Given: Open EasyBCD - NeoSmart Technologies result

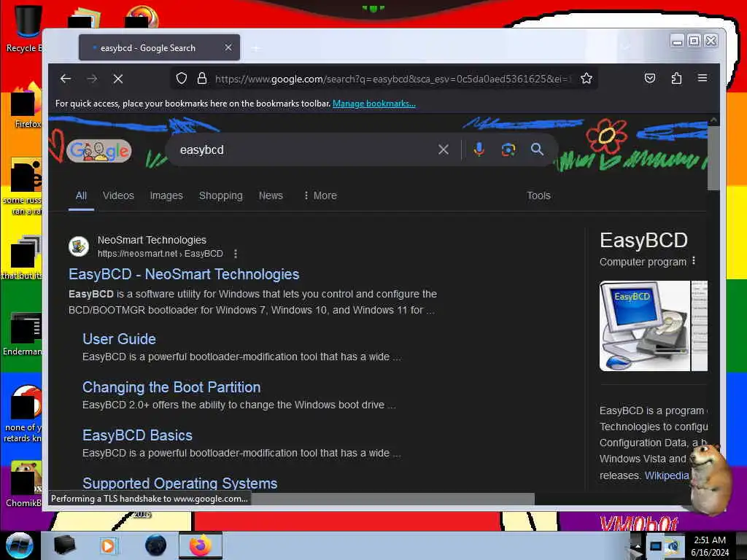Looking at the screenshot, I should 184,274.
